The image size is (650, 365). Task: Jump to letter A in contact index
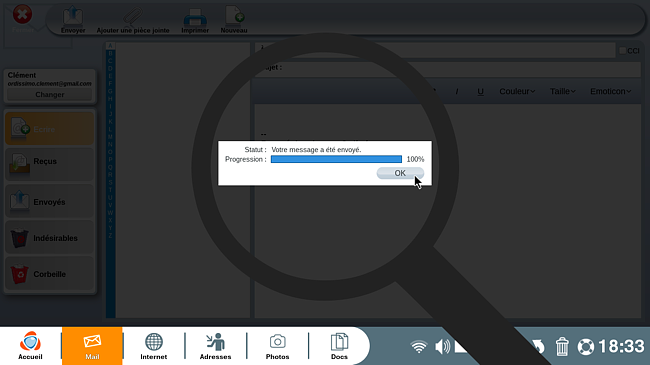pyautogui.click(x=110, y=46)
